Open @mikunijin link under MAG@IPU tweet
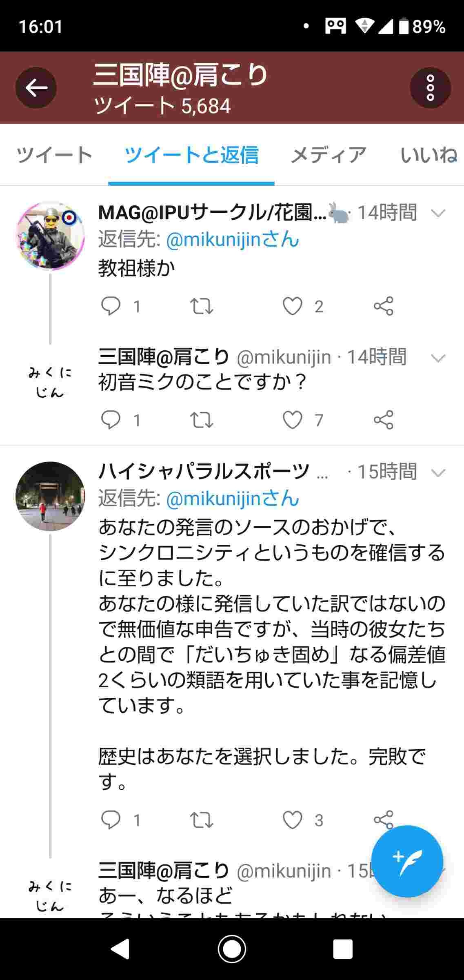The width and height of the screenshot is (464, 980). (233, 240)
